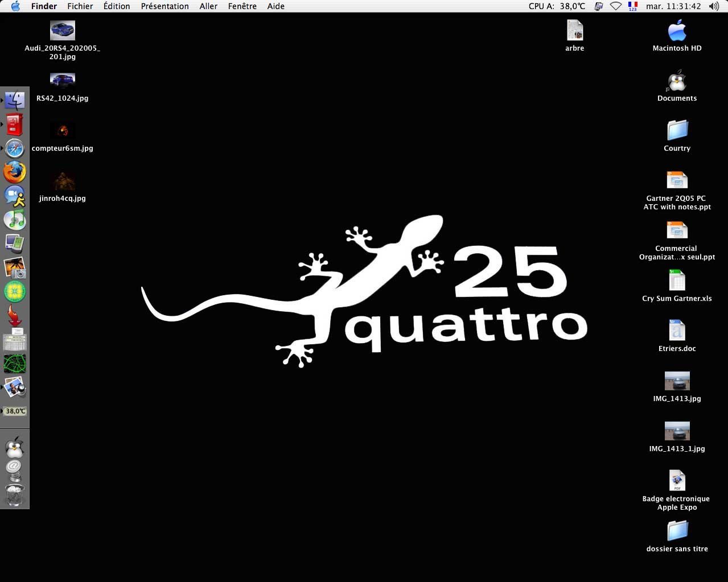
Task: Select the Etriers.doc file on desktop
Action: pos(677,331)
